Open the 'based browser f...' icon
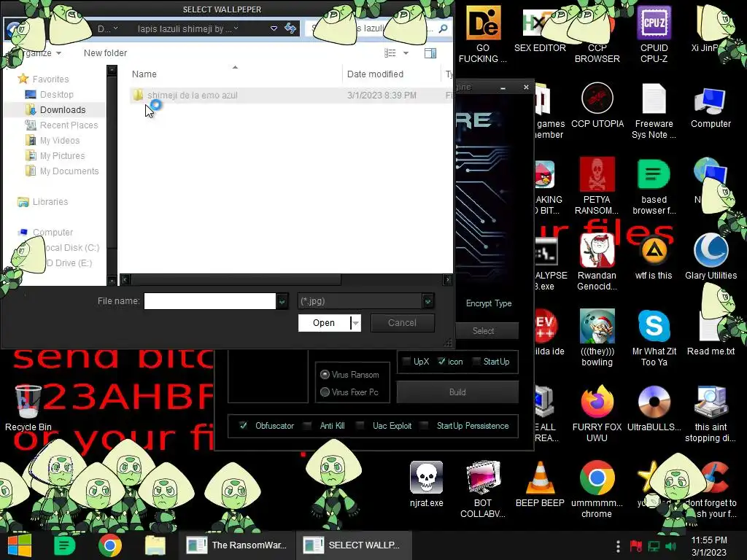Image resolution: width=747 pixels, height=560 pixels. click(x=654, y=174)
